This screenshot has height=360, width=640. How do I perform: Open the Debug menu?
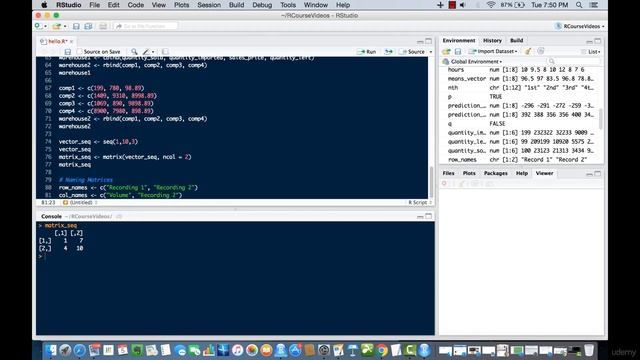point(262,5)
